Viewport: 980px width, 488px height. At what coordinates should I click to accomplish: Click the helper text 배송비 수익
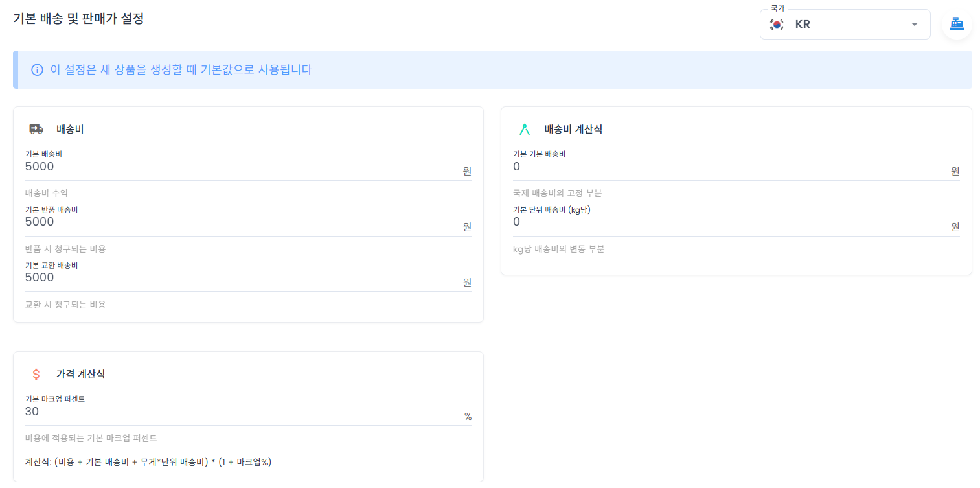click(47, 193)
